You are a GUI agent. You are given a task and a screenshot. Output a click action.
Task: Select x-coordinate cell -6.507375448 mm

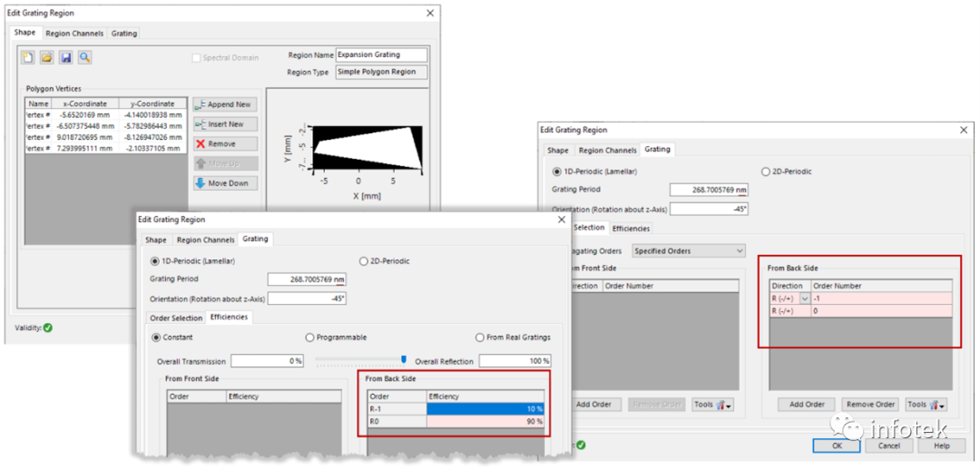coord(85,125)
